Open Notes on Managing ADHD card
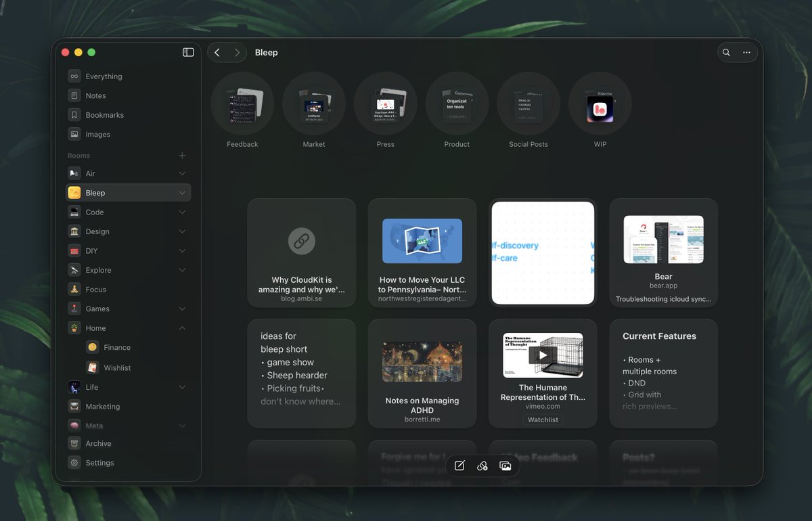812x521 pixels. coord(422,373)
